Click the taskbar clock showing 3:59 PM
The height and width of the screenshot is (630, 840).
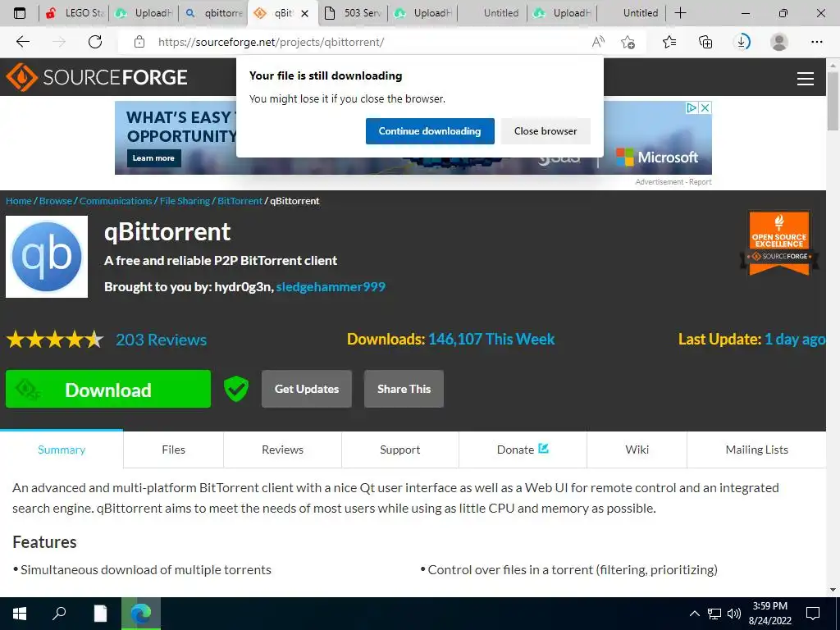(769, 614)
